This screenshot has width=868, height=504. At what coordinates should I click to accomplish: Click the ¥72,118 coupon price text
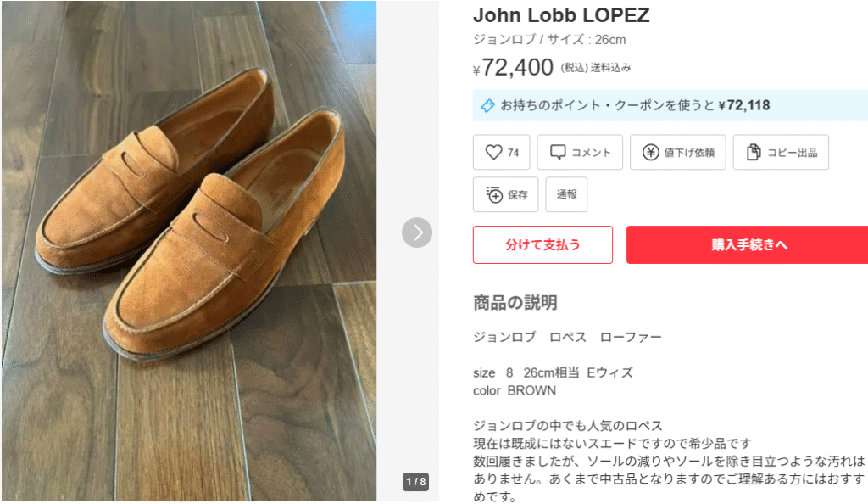tap(743, 106)
